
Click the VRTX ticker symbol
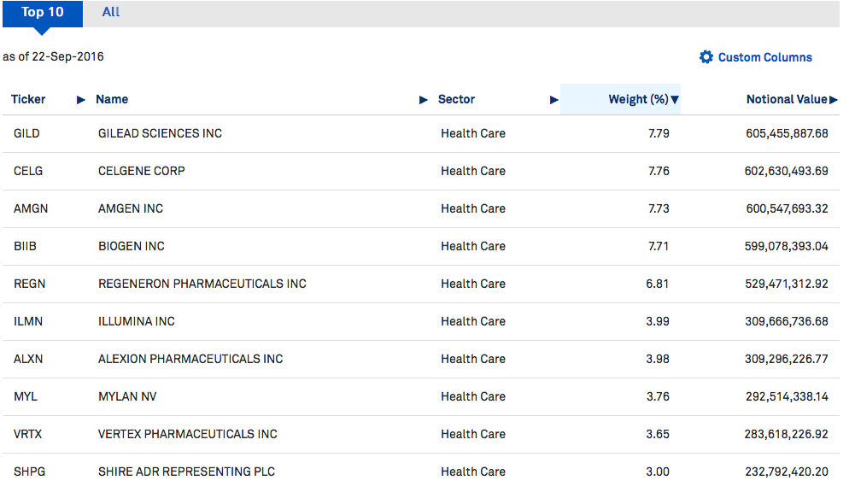click(x=27, y=434)
